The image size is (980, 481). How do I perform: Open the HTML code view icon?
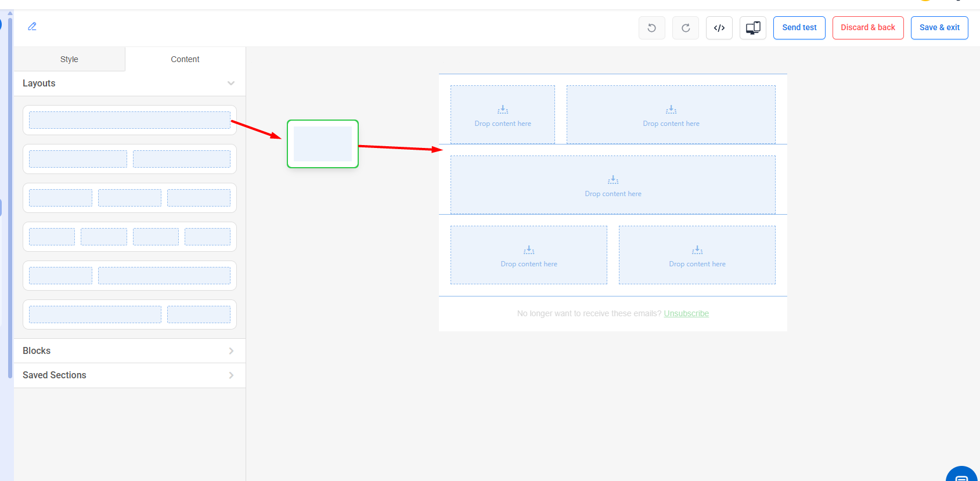[719, 28]
